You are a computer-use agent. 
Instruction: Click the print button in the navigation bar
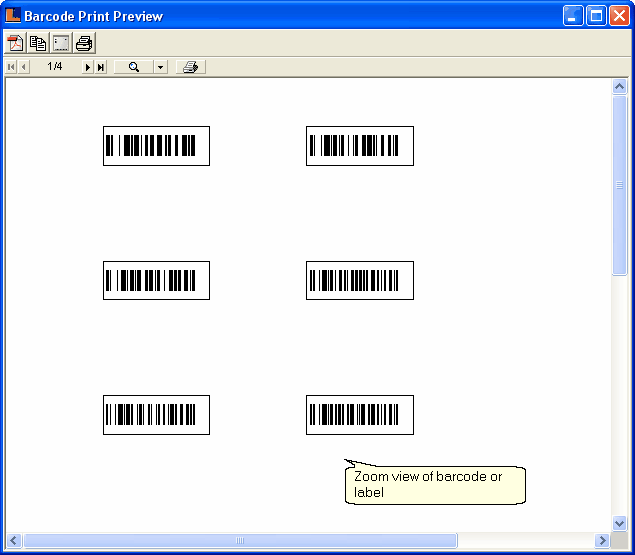[191, 67]
